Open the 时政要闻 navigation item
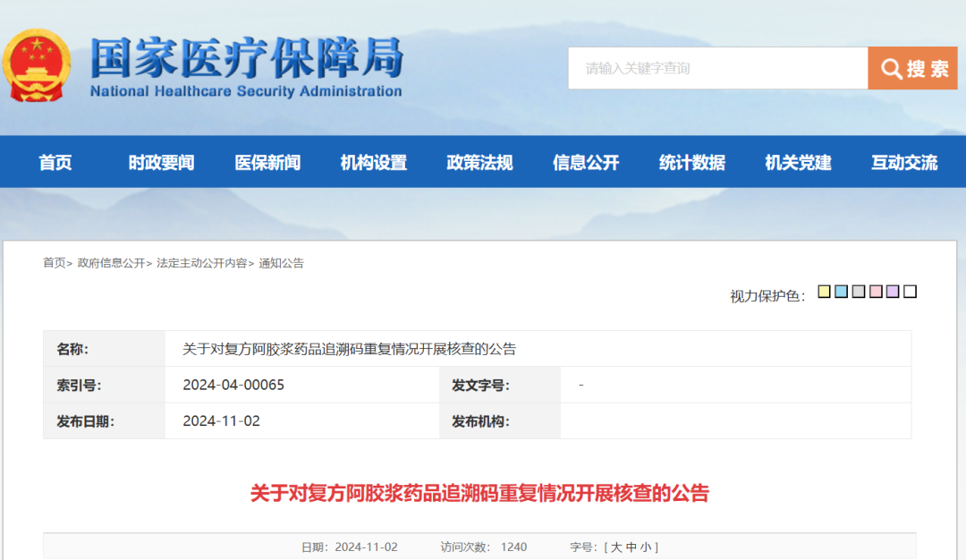 [x=161, y=163]
